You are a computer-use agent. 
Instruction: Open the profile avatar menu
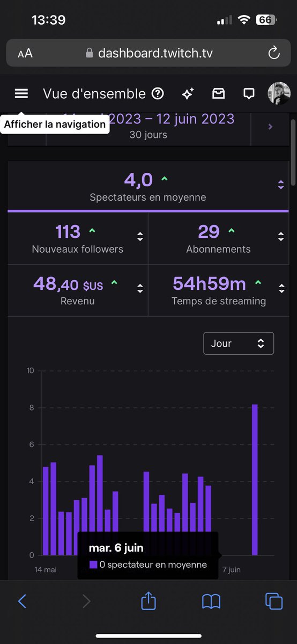pos(279,93)
